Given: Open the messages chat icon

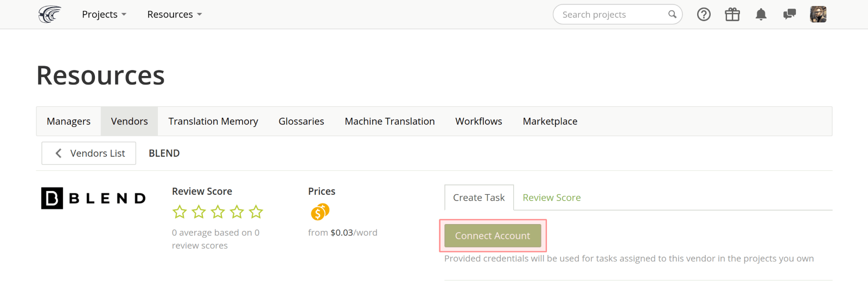Looking at the screenshot, I should (789, 15).
